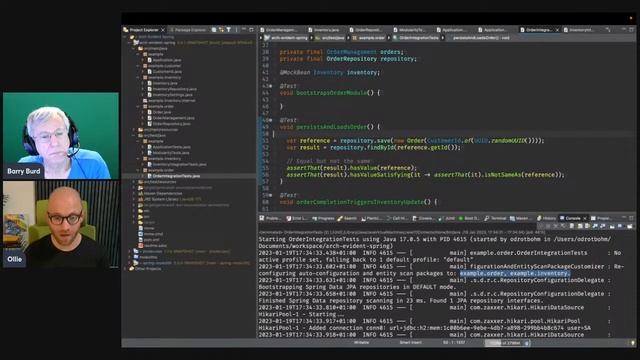Image resolution: width=640 pixels, height=360 pixels.
Task: Select Application.java in the project tree
Action: click(x=164, y=60)
